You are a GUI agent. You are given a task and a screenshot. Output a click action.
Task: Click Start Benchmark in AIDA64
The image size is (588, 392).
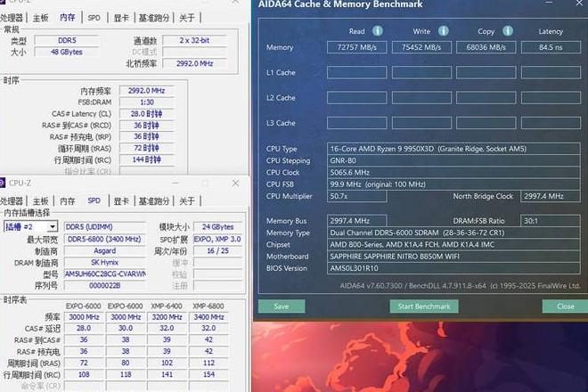(x=424, y=306)
